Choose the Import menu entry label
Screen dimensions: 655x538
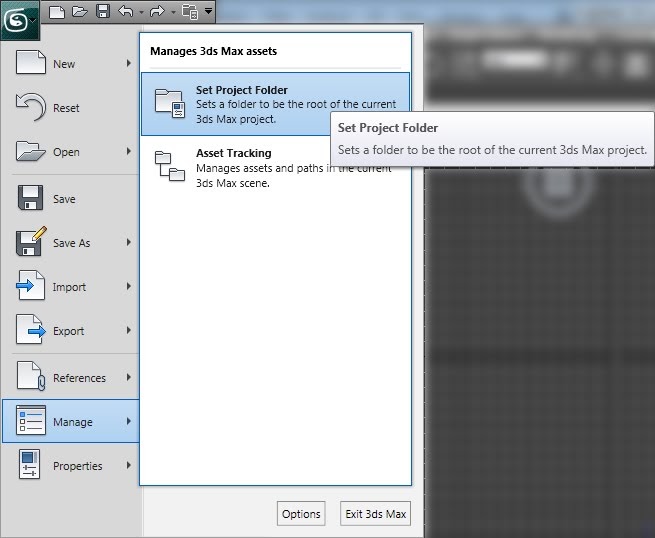point(69,287)
